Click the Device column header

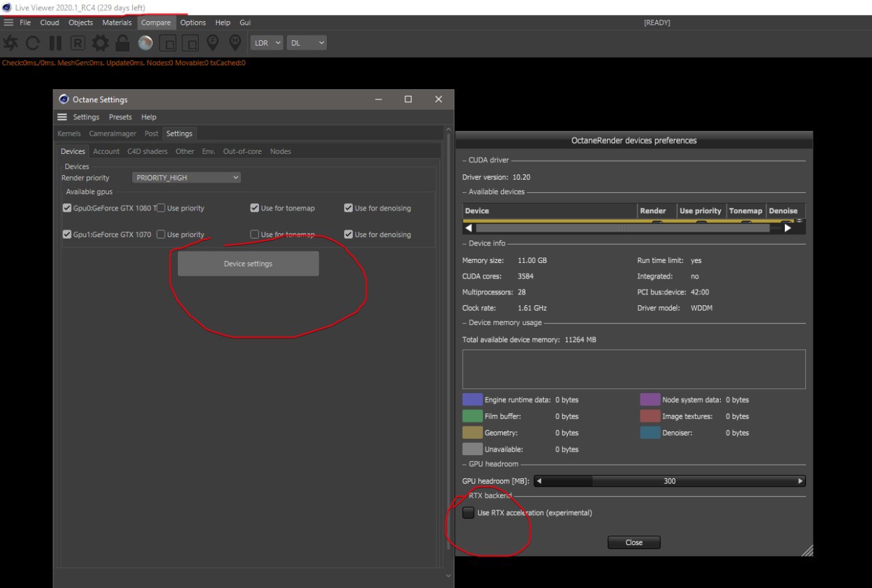(x=550, y=211)
